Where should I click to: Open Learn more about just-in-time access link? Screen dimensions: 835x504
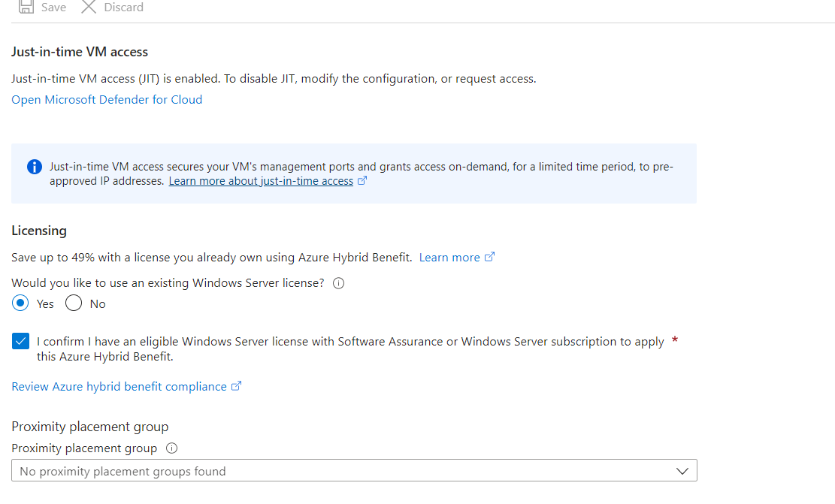coord(261,181)
